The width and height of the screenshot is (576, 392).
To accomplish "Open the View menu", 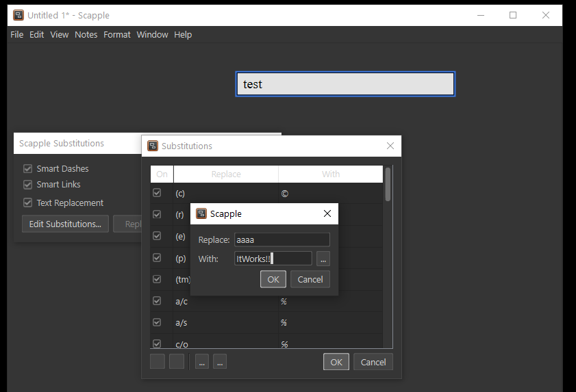I will tap(60, 34).
